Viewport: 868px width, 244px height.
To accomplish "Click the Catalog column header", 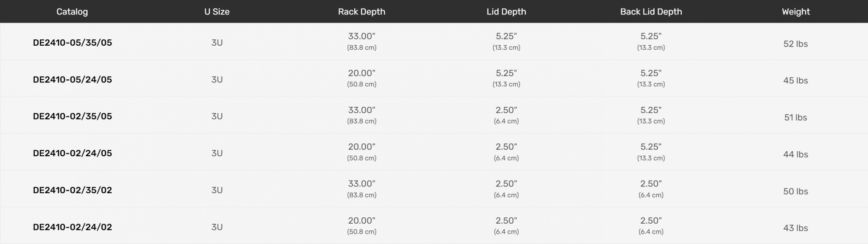I will coord(72,12).
